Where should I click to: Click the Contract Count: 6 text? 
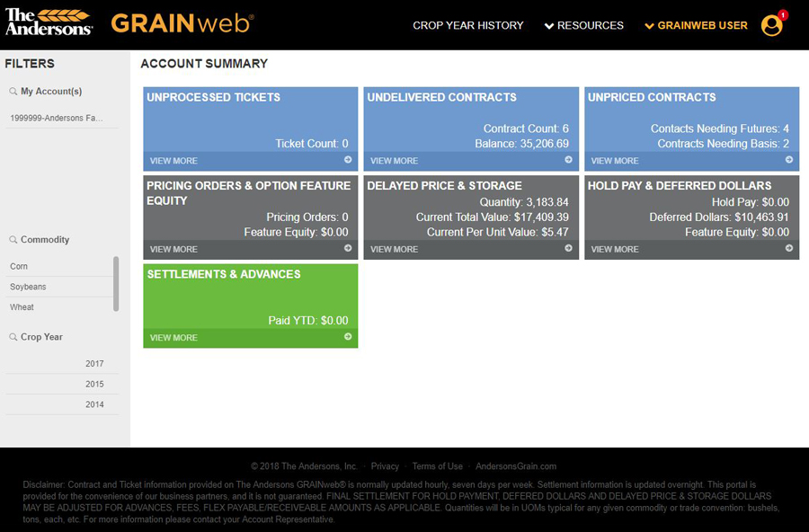click(526, 129)
